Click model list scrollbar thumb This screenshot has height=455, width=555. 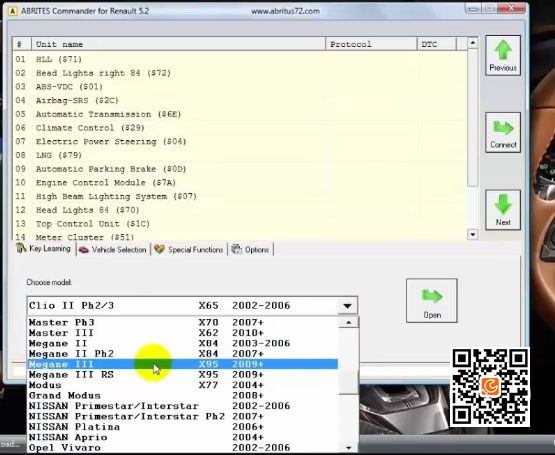(348, 382)
